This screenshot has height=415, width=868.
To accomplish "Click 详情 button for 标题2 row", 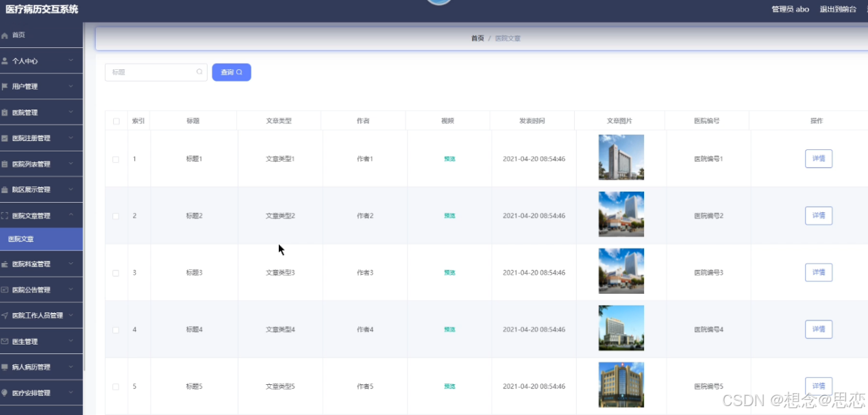I will click(818, 216).
